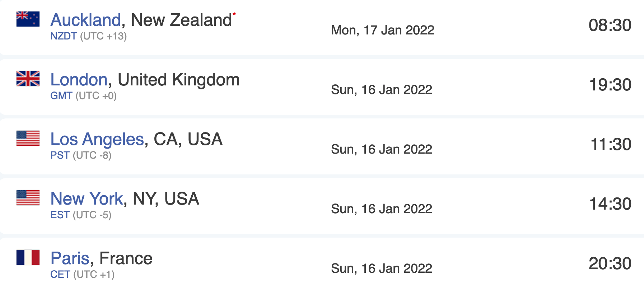Click the 20:30 time for Paris
The image size is (644, 290).
[x=610, y=264]
